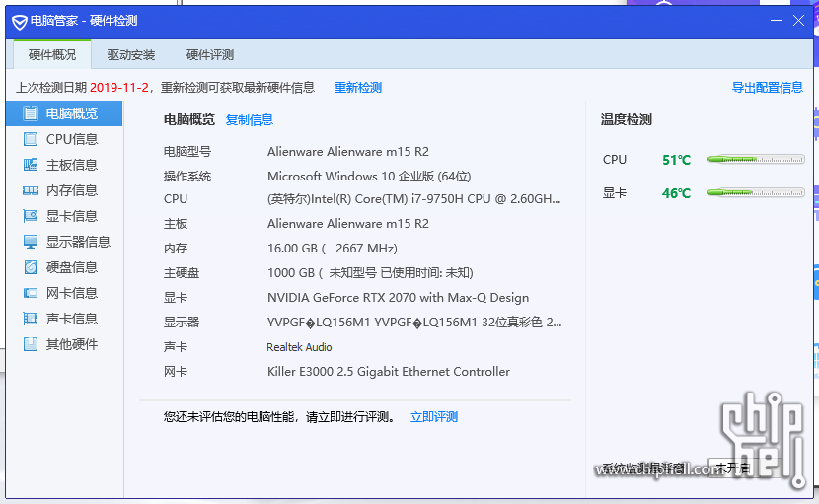Select the CPU信息 label in sidebar
The height and width of the screenshot is (504, 819).
point(72,139)
